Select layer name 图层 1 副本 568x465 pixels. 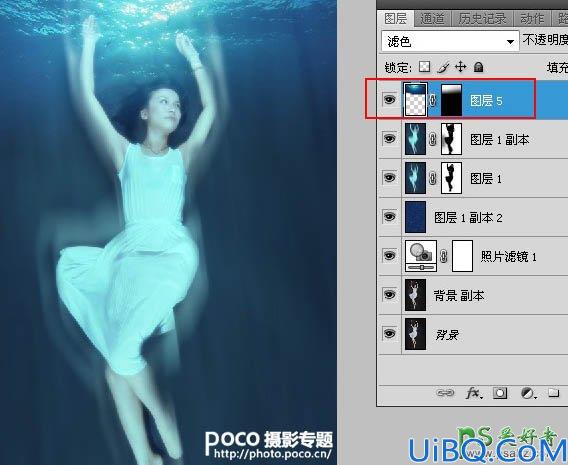pyautogui.click(x=500, y=139)
